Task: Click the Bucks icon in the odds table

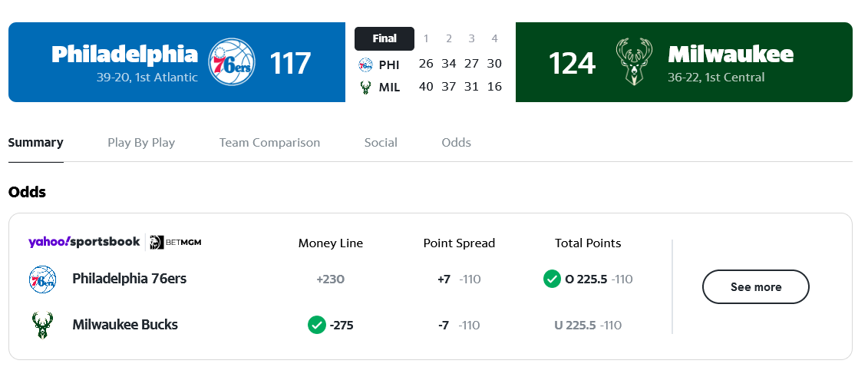Action: click(x=42, y=325)
